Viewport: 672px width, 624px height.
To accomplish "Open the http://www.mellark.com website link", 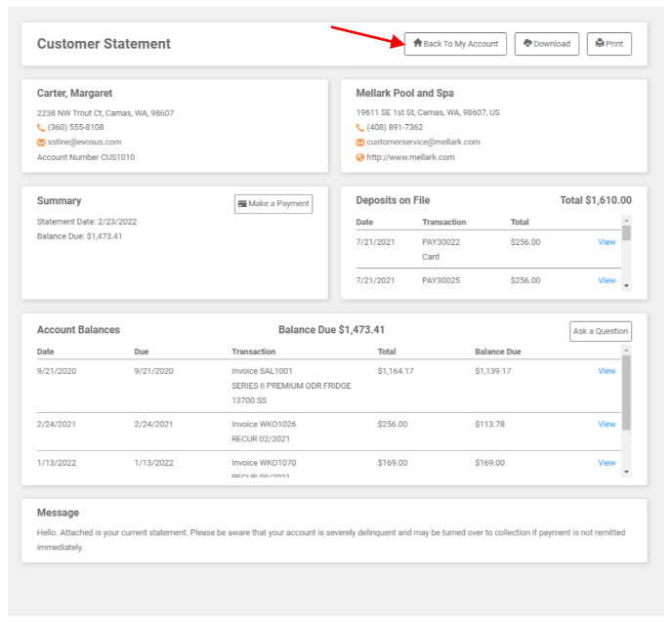I will 410,157.
